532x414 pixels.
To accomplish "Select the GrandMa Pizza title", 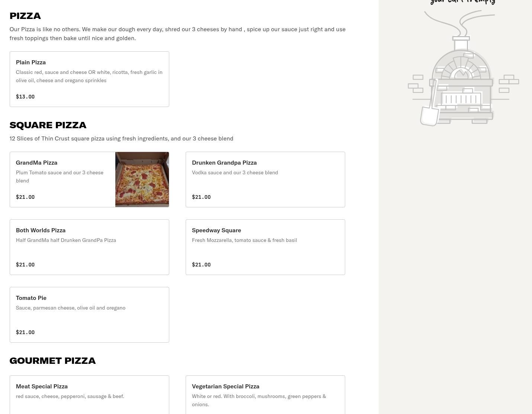I will pyautogui.click(x=36, y=162).
